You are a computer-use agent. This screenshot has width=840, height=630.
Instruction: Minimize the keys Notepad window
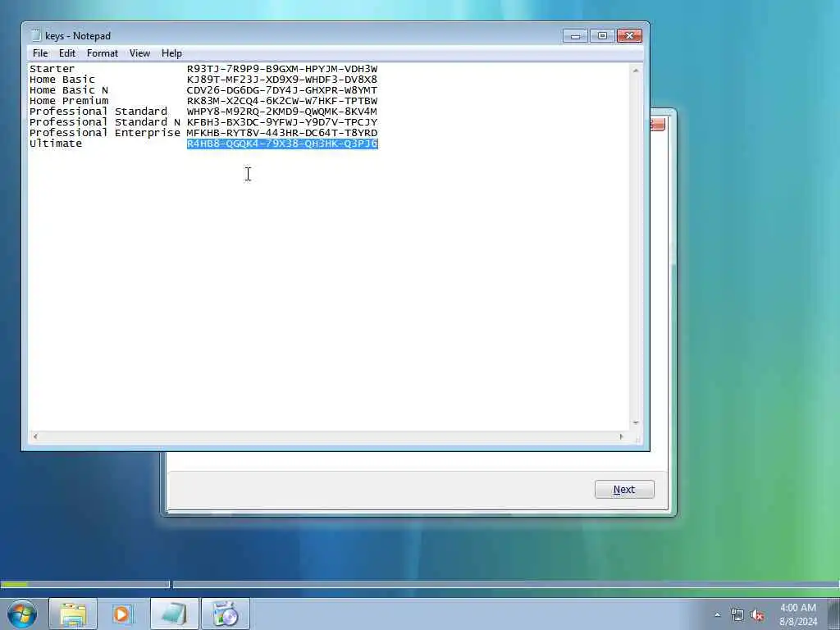pos(575,36)
